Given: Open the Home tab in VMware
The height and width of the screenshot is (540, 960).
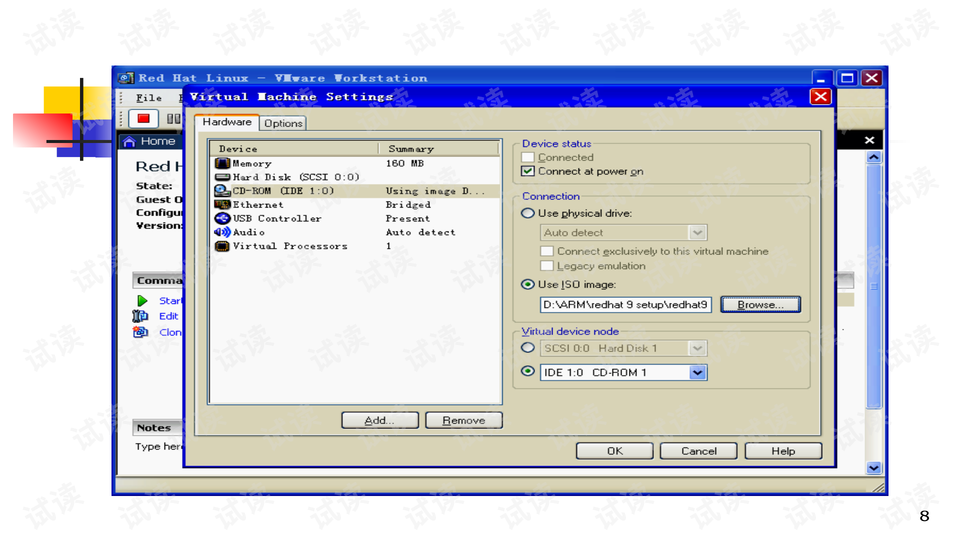Looking at the screenshot, I should pos(150,141).
